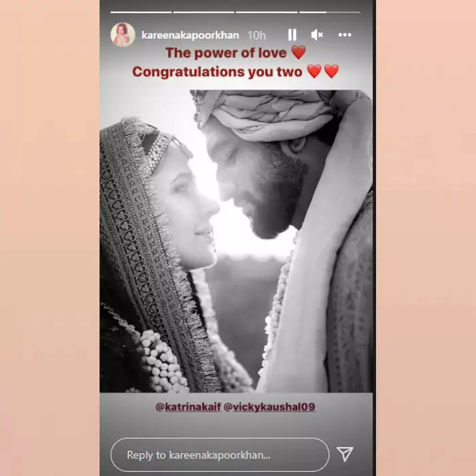Focus the Reply to kareenakapoorkhan field

tap(220, 455)
